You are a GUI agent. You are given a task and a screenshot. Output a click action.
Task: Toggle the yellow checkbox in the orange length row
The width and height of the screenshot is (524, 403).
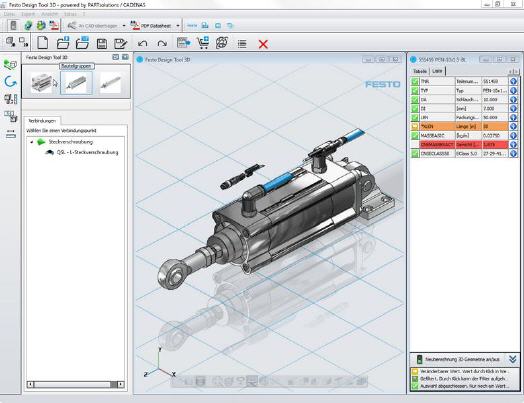click(x=415, y=126)
